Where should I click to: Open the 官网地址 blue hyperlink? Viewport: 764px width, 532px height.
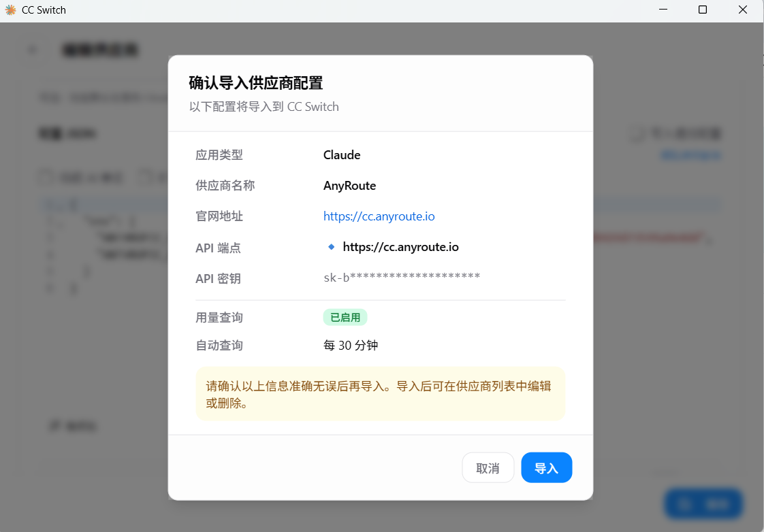379,216
